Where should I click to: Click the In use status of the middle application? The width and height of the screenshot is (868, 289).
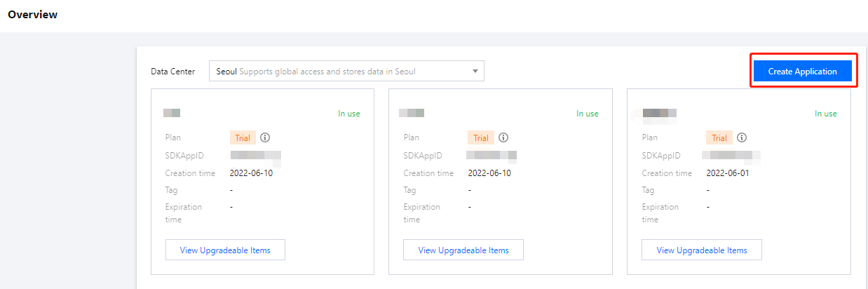[588, 114]
